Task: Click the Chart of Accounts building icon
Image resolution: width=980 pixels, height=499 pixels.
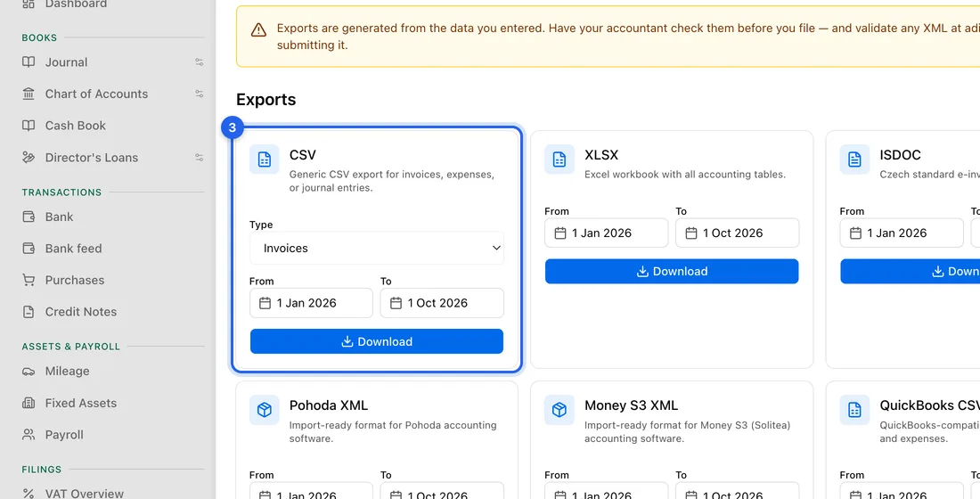Action: click(x=29, y=94)
